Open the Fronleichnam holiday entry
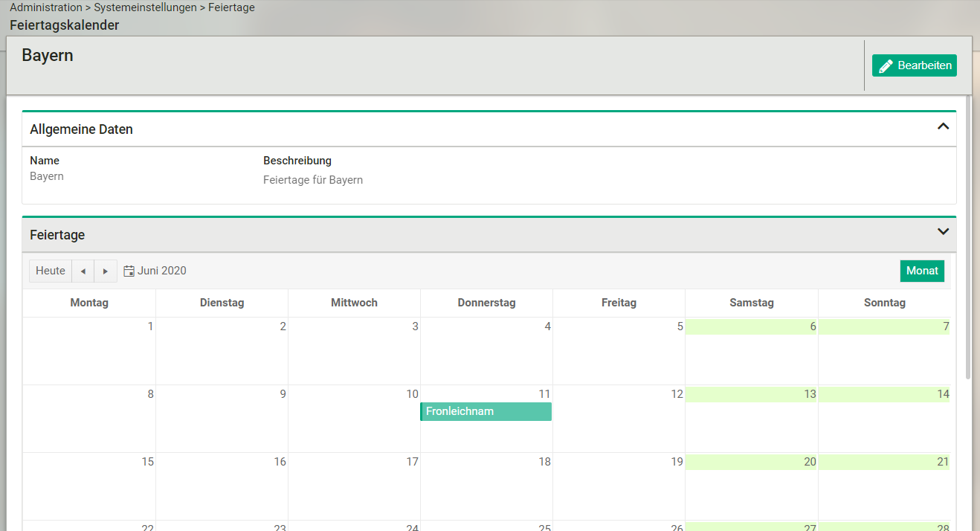 pos(486,411)
